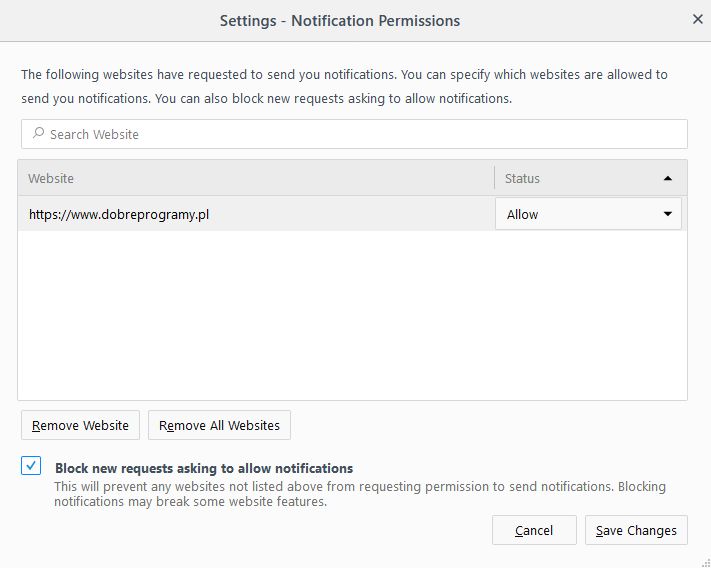
Task: Sort by the Website column header
Action: (255, 178)
